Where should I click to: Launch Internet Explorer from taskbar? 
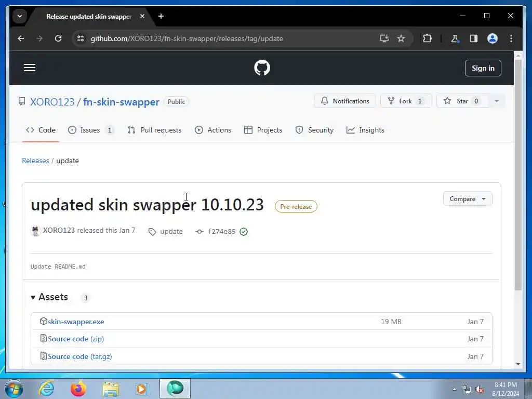pos(46,389)
